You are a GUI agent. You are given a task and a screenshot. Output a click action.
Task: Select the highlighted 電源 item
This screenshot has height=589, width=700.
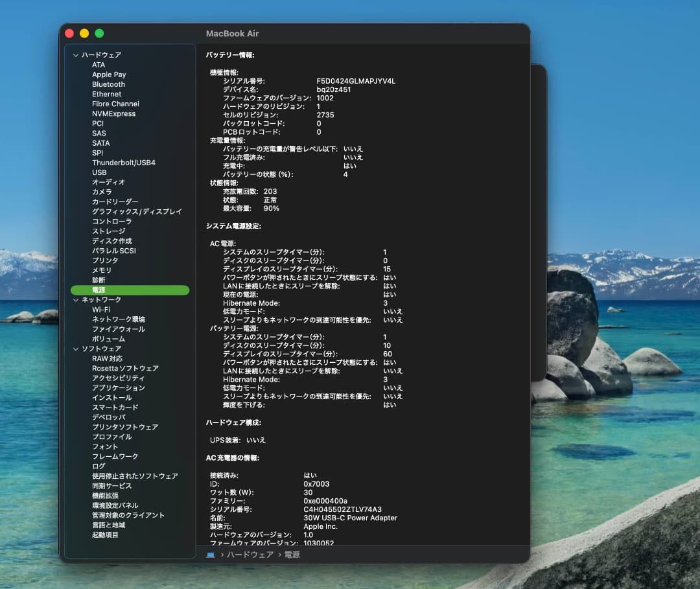99,290
